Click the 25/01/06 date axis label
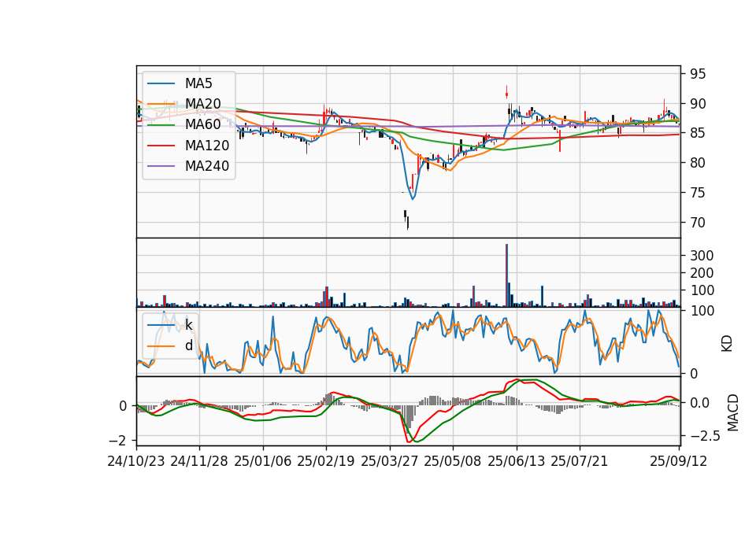 click(x=263, y=462)
